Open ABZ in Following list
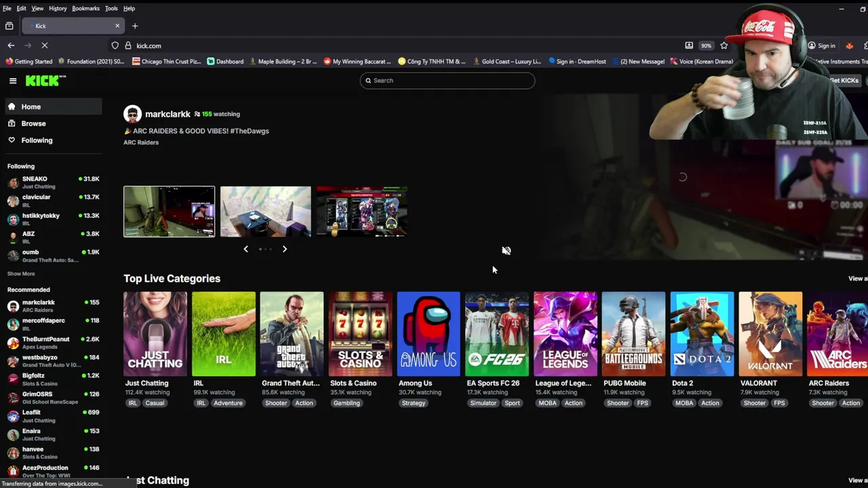868x488 pixels. pyautogui.click(x=53, y=237)
